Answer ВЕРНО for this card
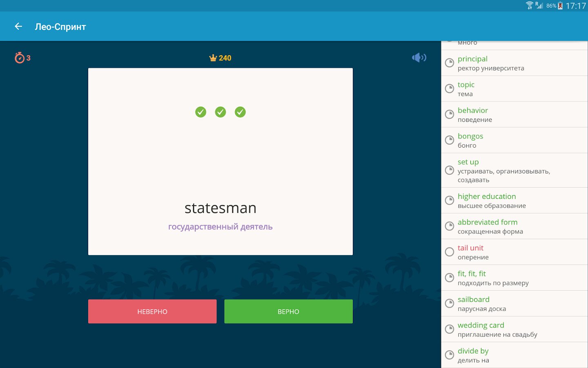This screenshot has height=368, width=588. [x=288, y=312]
